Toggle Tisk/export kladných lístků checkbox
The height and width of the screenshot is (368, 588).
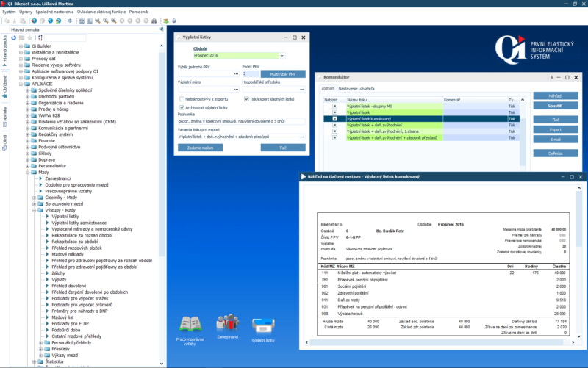(246, 99)
